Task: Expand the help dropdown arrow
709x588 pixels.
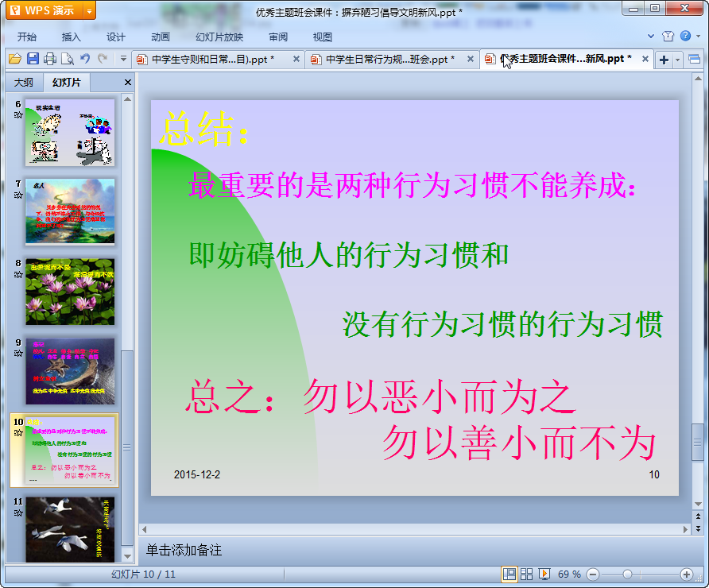Action: pyautogui.click(x=699, y=37)
